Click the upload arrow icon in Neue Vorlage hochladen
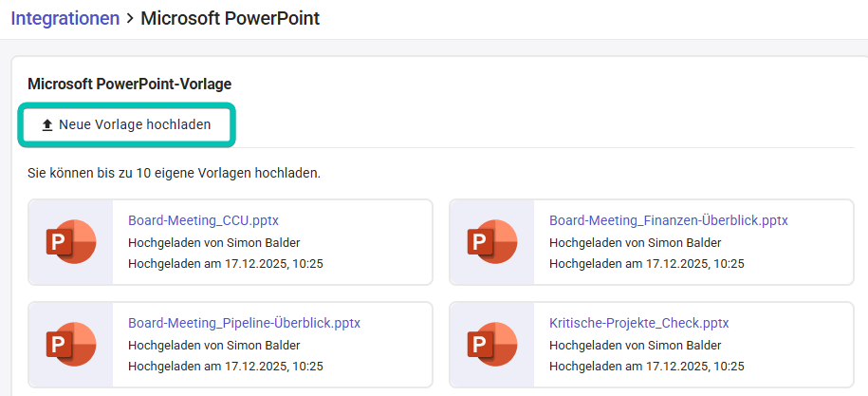Viewport: 868px width, 396px height. (47, 125)
